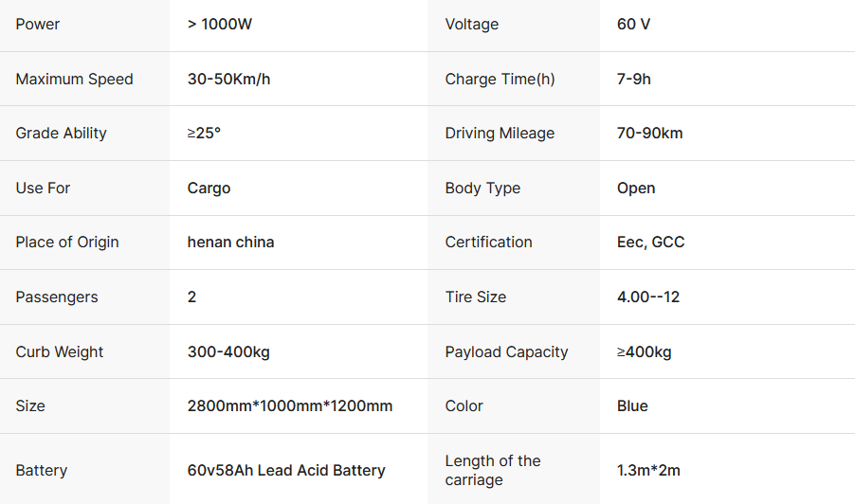Click the Curb Weight '300-400kg' value
Image resolution: width=855 pixels, height=504 pixels.
[x=228, y=352]
